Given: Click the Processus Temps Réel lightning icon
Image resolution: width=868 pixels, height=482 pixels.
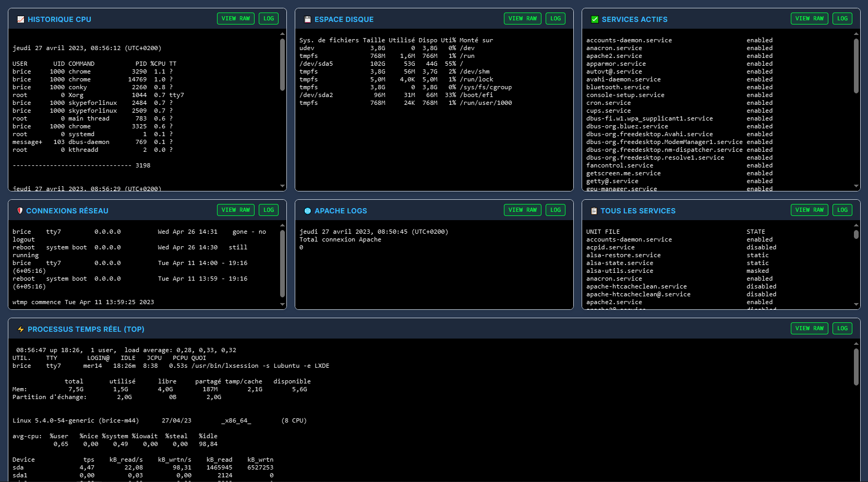Looking at the screenshot, I should 21,329.
